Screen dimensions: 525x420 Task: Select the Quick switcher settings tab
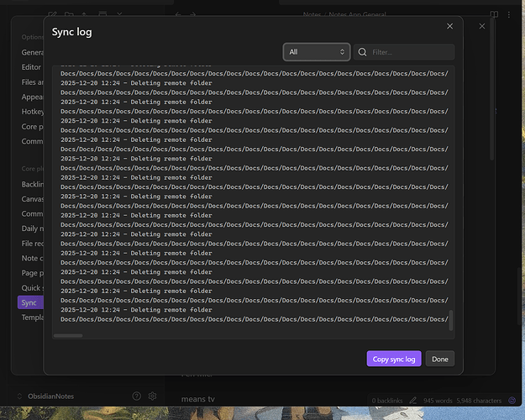click(32, 286)
